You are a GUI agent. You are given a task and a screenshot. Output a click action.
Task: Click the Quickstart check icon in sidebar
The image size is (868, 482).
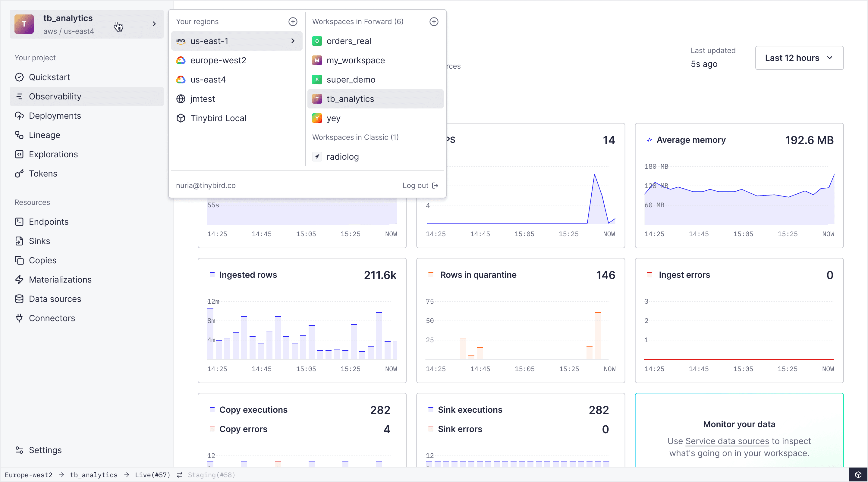pyautogui.click(x=19, y=77)
